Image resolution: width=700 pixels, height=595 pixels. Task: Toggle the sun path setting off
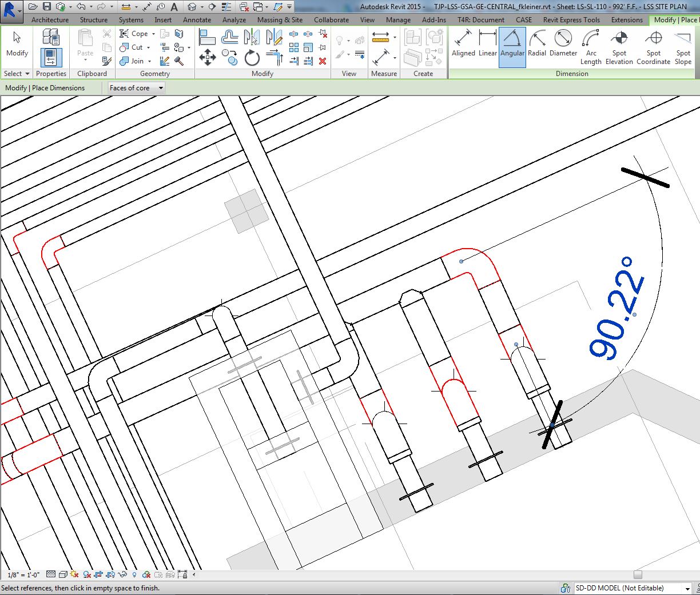(x=74, y=574)
